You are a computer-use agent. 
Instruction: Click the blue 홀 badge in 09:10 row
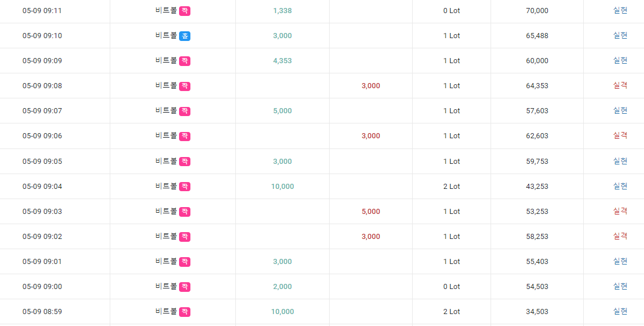(185, 36)
